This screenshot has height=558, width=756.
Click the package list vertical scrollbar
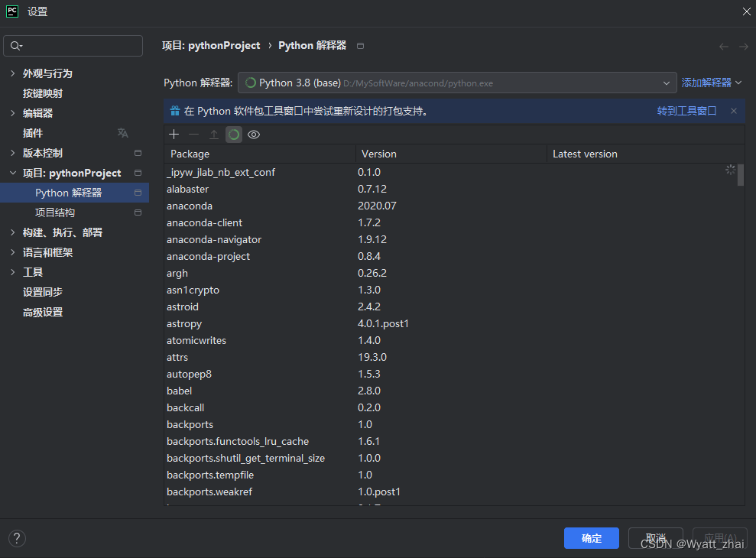741,176
